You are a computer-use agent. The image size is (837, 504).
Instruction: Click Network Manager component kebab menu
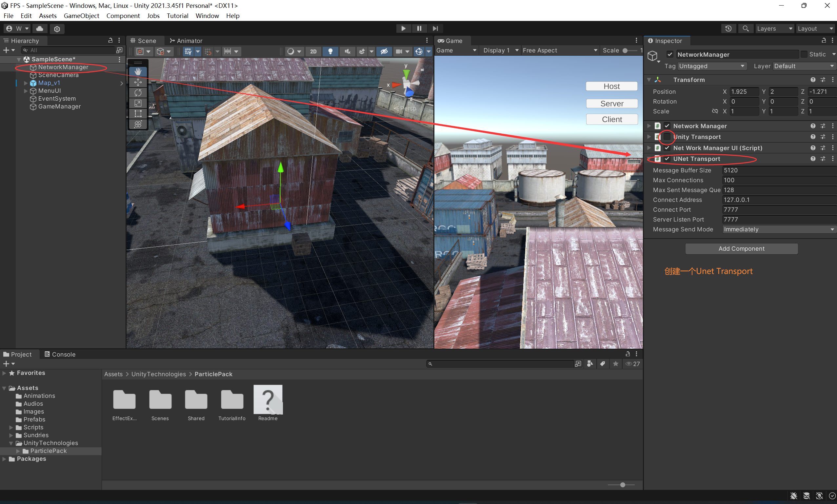tap(833, 126)
